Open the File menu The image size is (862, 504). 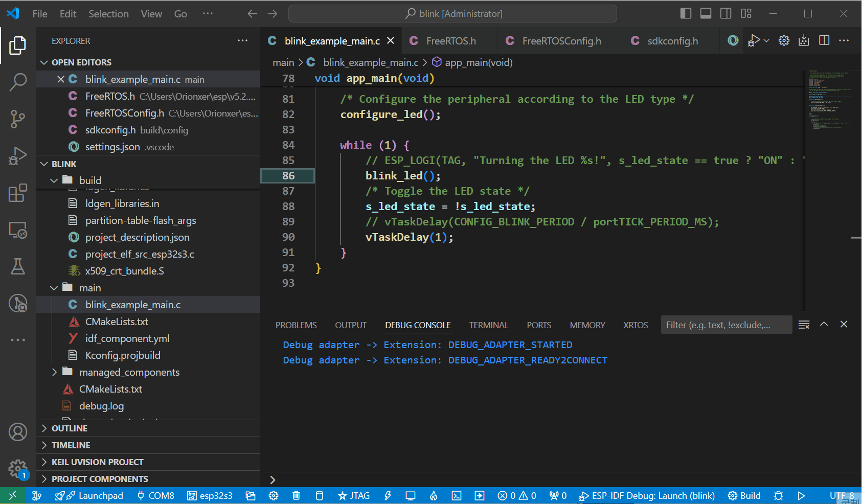pyautogui.click(x=40, y=14)
